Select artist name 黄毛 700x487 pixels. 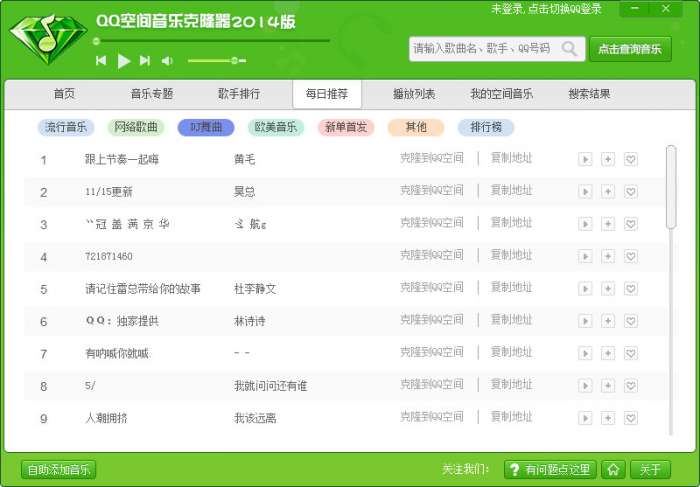tap(245, 159)
